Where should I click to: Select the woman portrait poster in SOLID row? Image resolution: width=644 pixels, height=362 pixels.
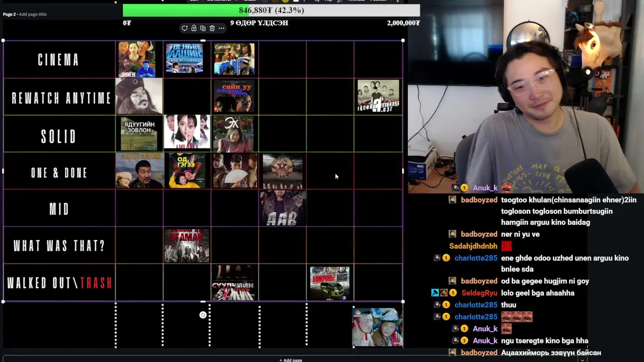pyautogui.click(x=187, y=132)
